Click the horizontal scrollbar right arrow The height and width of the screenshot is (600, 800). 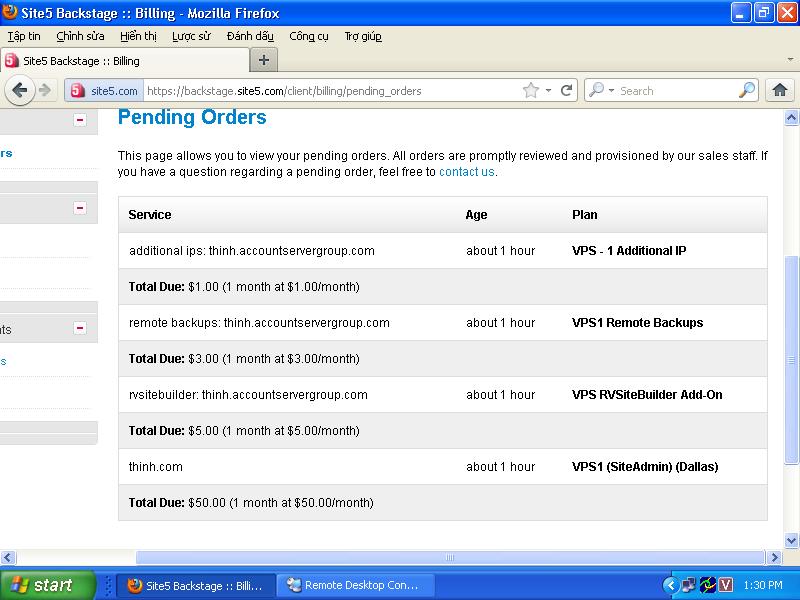pos(774,557)
